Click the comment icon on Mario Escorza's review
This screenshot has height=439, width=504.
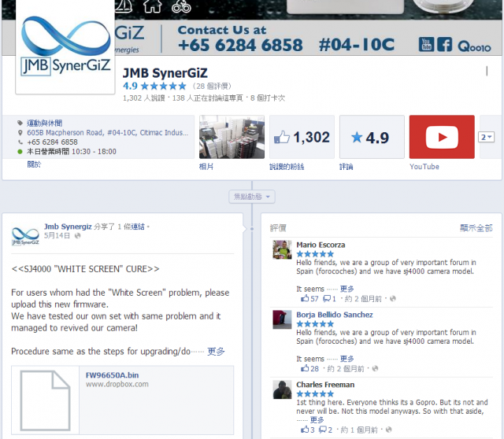pyautogui.click(x=327, y=299)
